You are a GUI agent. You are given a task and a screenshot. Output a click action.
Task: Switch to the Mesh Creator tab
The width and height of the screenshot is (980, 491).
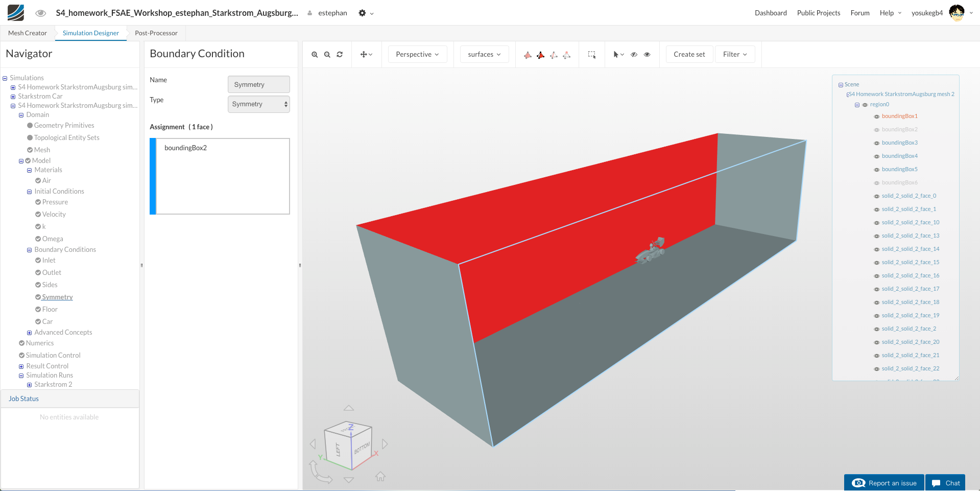click(x=28, y=33)
